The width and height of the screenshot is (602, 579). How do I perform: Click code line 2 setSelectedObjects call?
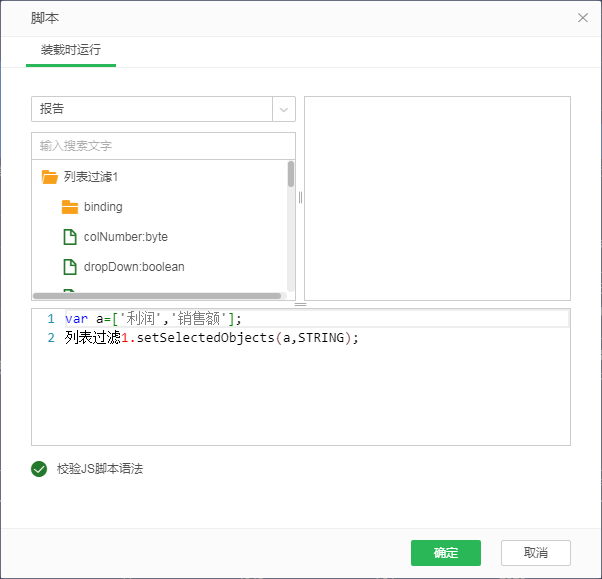coord(212,338)
